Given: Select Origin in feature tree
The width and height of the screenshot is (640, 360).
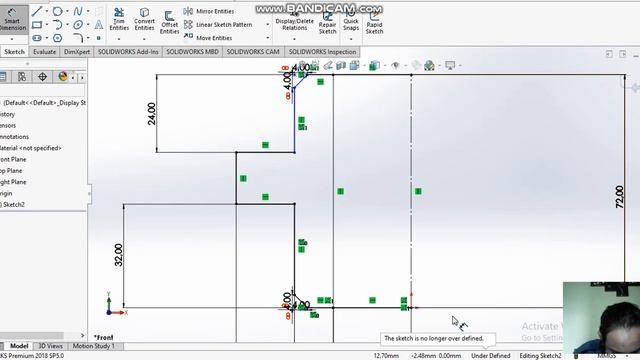Looking at the screenshot, I should (6, 193).
